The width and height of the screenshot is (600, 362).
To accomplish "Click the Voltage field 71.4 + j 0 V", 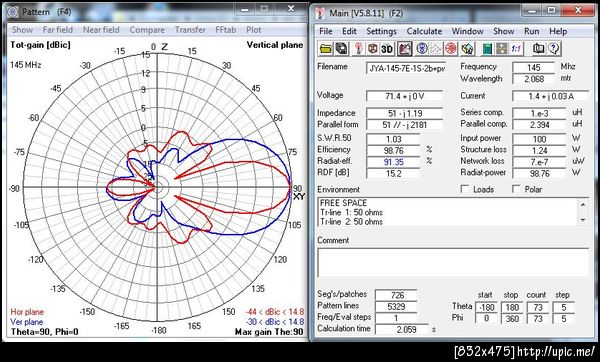I will [404, 96].
